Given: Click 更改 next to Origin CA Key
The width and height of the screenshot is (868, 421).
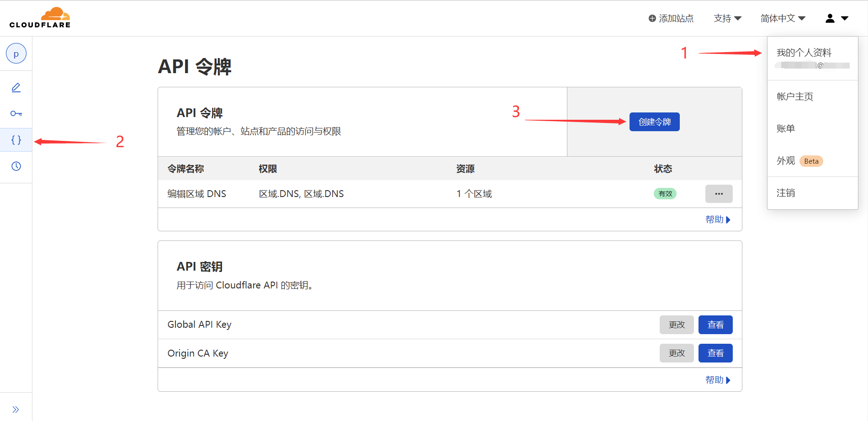Looking at the screenshot, I should tap(677, 353).
